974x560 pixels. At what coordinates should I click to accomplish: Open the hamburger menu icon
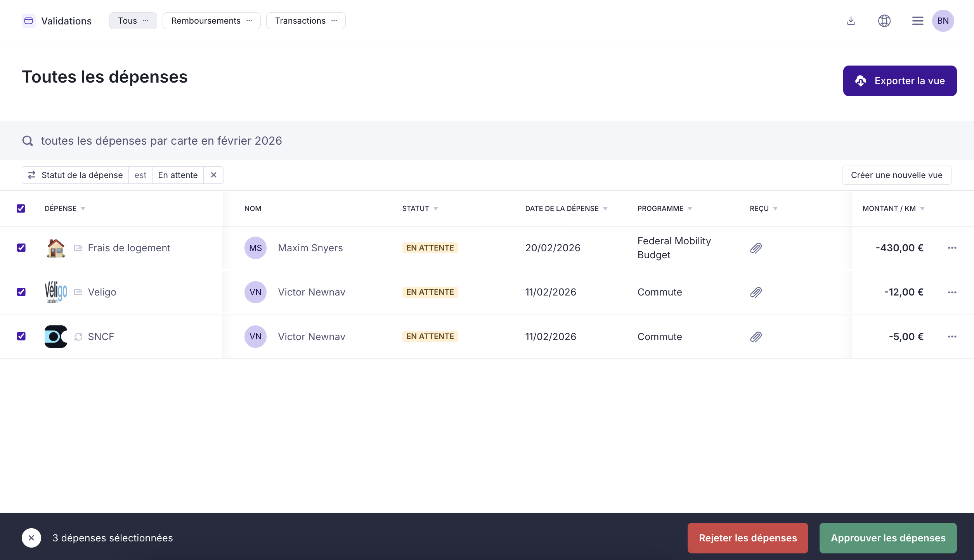tap(917, 21)
